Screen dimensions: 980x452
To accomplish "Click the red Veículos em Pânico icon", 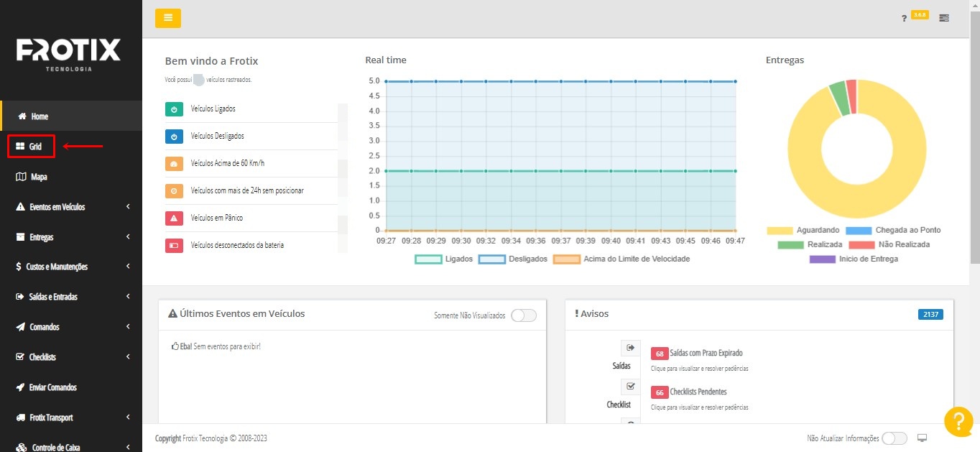I will pyautogui.click(x=174, y=218).
